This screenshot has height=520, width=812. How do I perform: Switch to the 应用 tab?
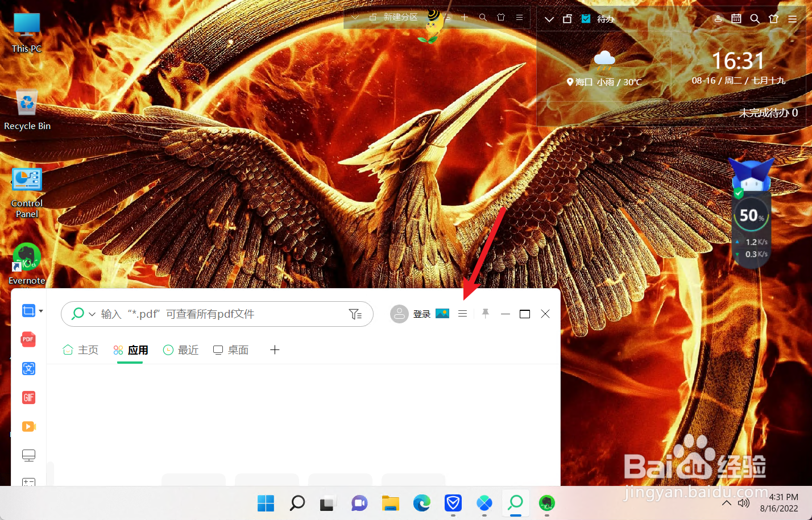pyautogui.click(x=131, y=350)
